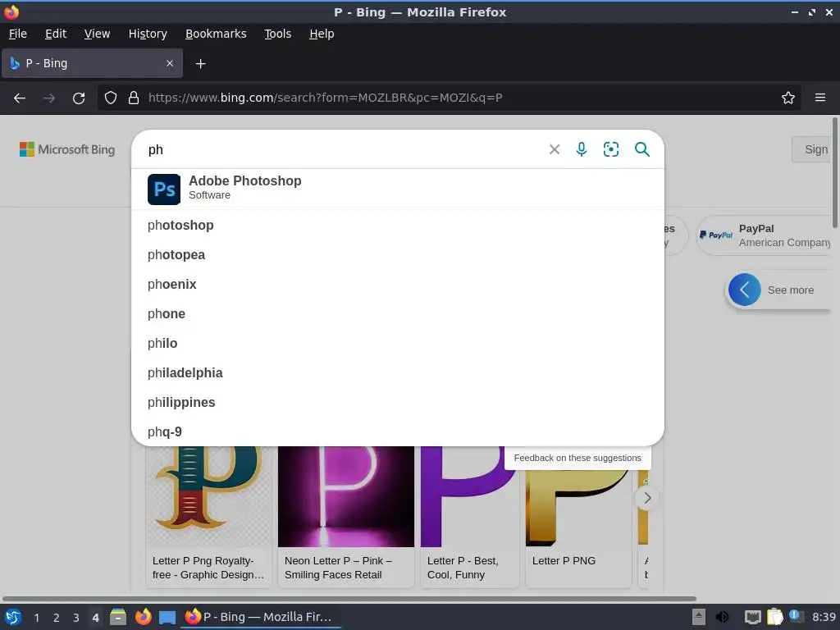
Task: Open the View menu
Action: (97, 34)
